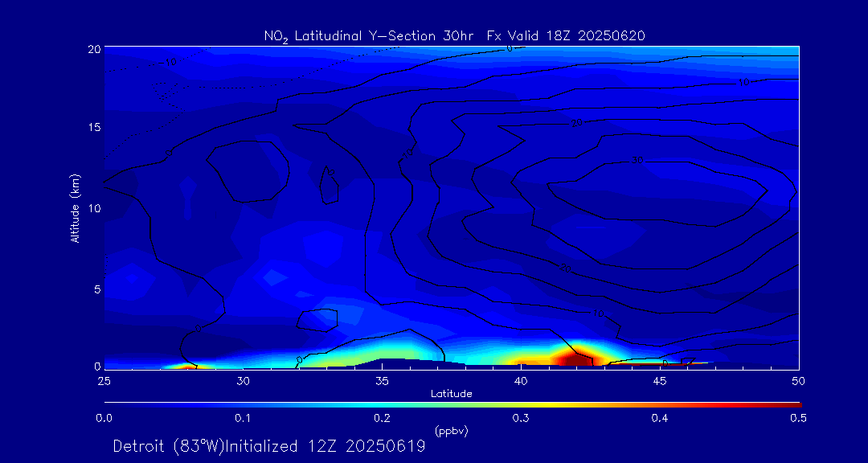Click the "(ppbv)" units label under colorbar
This screenshot has height=463, width=868.
tap(452, 432)
